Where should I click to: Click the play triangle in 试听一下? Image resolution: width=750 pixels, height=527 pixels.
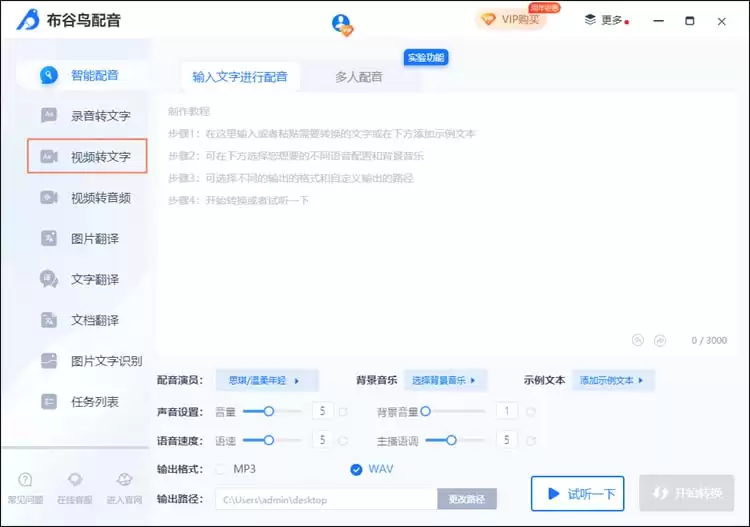coord(553,494)
